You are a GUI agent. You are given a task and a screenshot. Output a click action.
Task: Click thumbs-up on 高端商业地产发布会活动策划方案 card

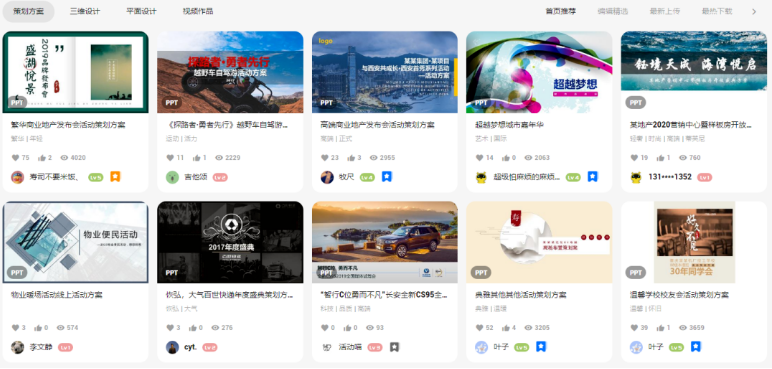click(x=351, y=158)
